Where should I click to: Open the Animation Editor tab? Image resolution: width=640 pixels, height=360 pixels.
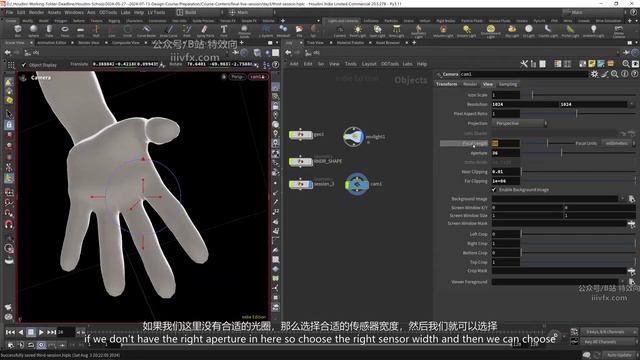coord(51,42)
